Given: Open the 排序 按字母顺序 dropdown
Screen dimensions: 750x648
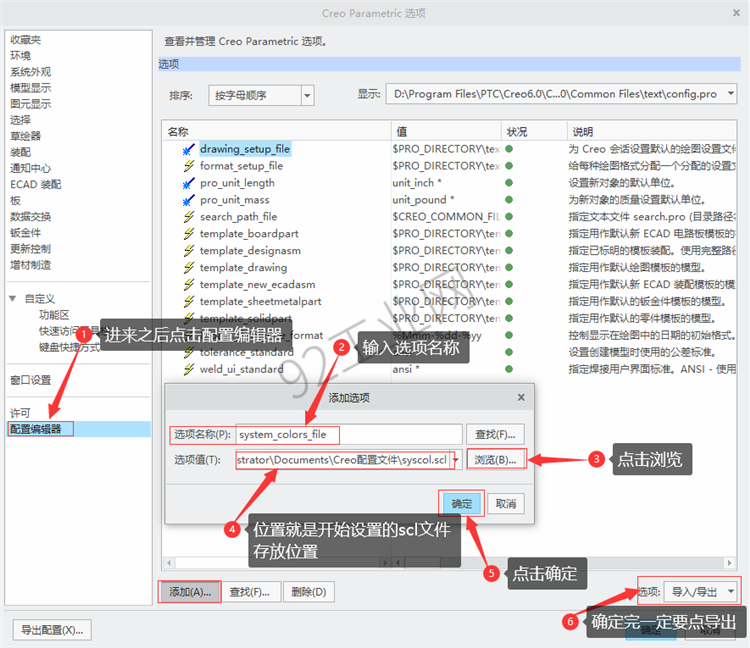Looking at the screenshot, I should [x=308, y=96].
